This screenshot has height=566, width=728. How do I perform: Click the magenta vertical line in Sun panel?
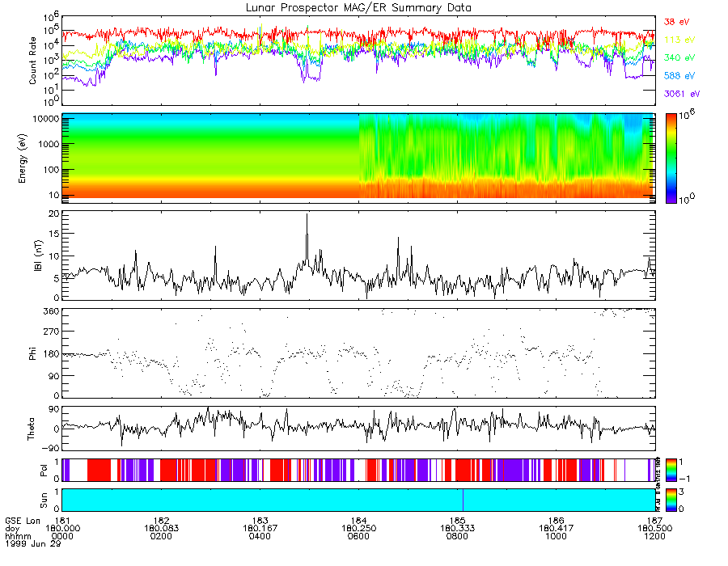(x=463, y=499)
